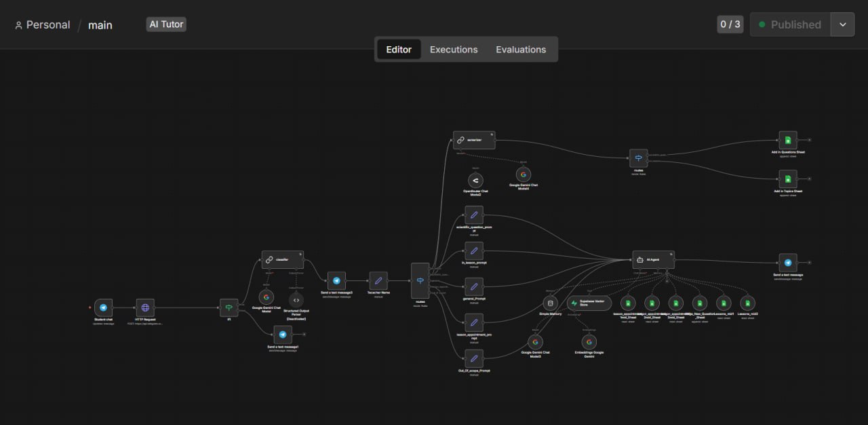Screen dimensions: 868x425
Task: Select the Supabase Vector Store node
Action: tap(589, 303)
